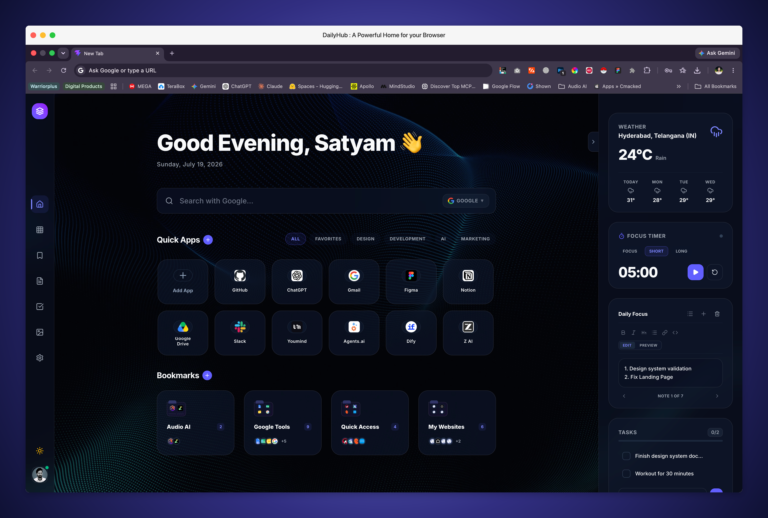Switch Daily Focus to EDIT mode
768x518 pixels.
pos(627,345)
